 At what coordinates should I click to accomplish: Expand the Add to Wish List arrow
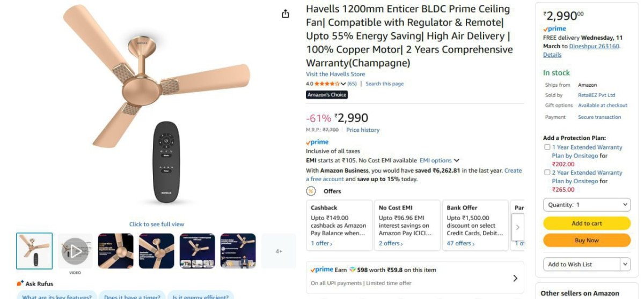[625, 264]
